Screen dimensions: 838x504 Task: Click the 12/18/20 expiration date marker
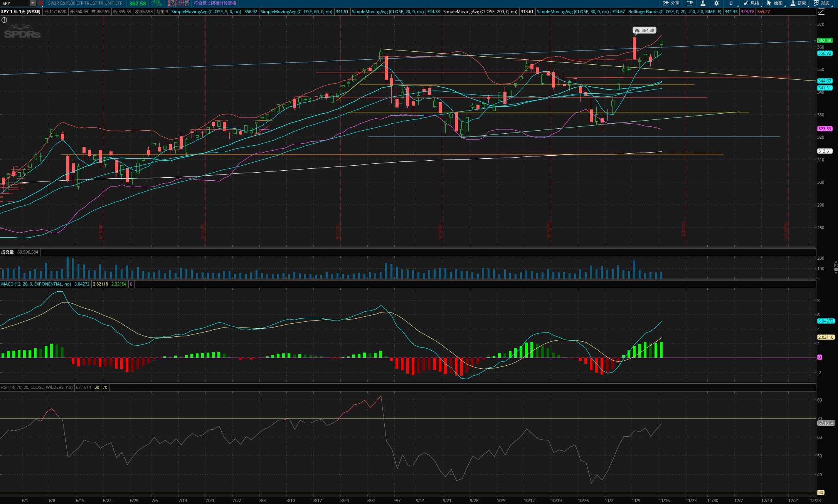click(786, 230)
